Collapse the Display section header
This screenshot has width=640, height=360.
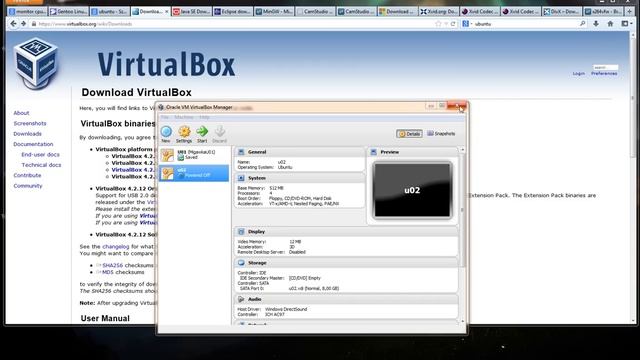[347, 231]
